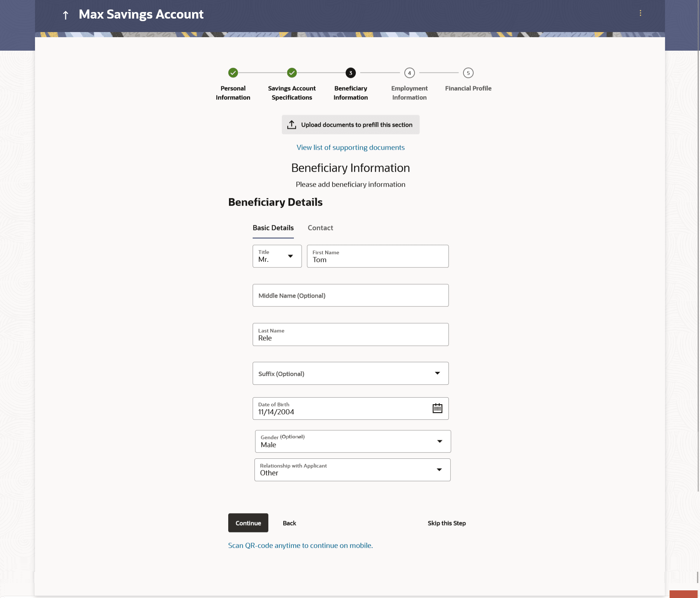This screenshot has width=700, height=598.
Task: Click step 5 Financial Profile circle
Action: point(468,73)
